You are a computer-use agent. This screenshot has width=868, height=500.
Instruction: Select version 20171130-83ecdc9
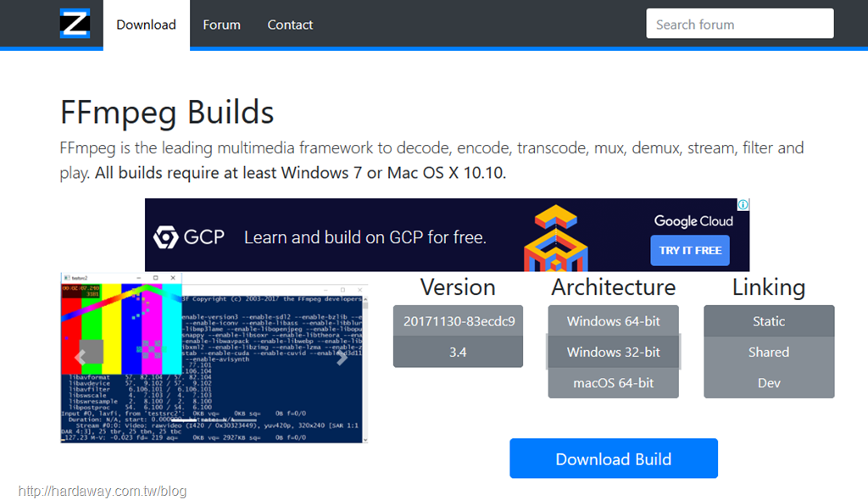pyautogui.click(x=459, y=321)
